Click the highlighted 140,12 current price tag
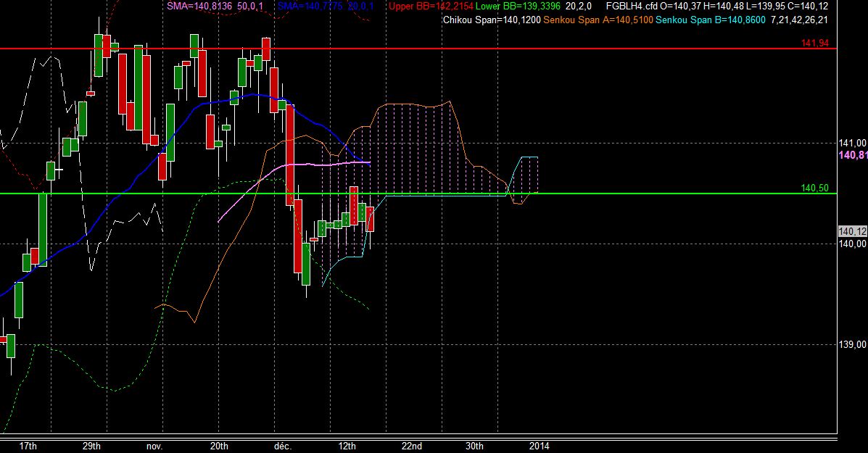This screenshot has height=453, width=868. click(x=853, y=232)
